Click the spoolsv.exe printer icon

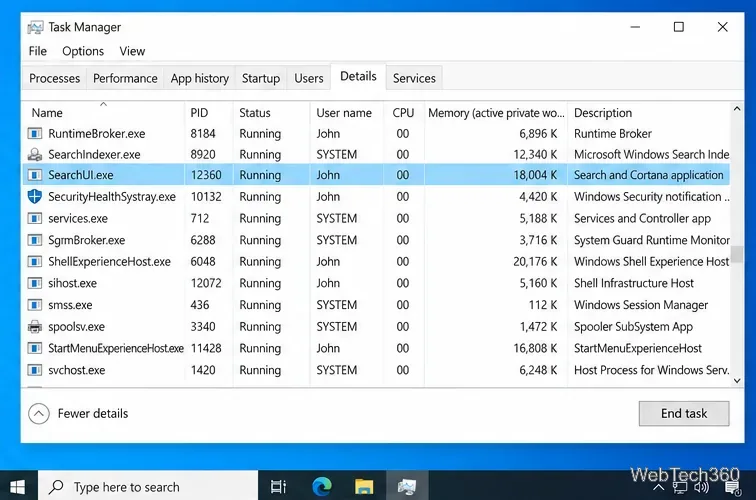coord(35,326)
